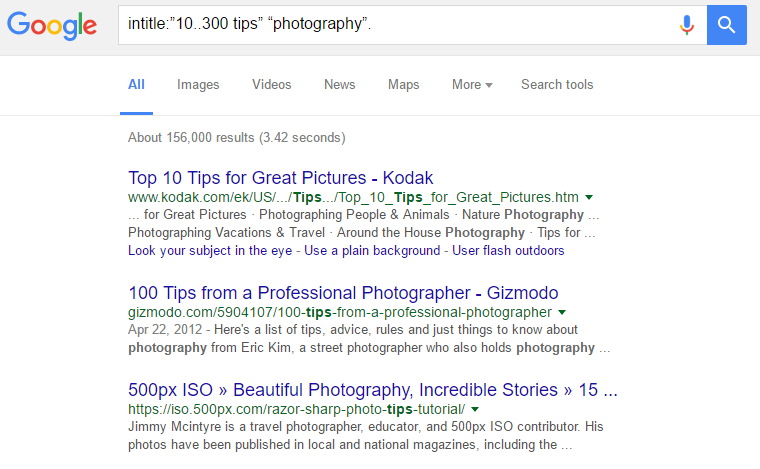This screenshot has height=469, width=760.
Task: Click the Google logo
Action: 52,25
